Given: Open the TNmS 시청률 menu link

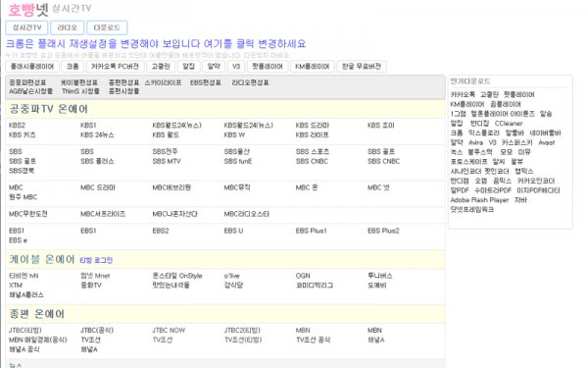Looking at the screenshot, I should point(80,91).
